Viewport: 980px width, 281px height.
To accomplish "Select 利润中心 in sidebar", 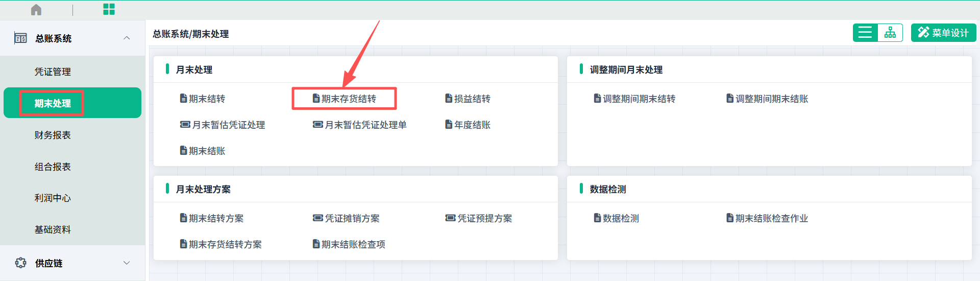I will tap(53, 198).
